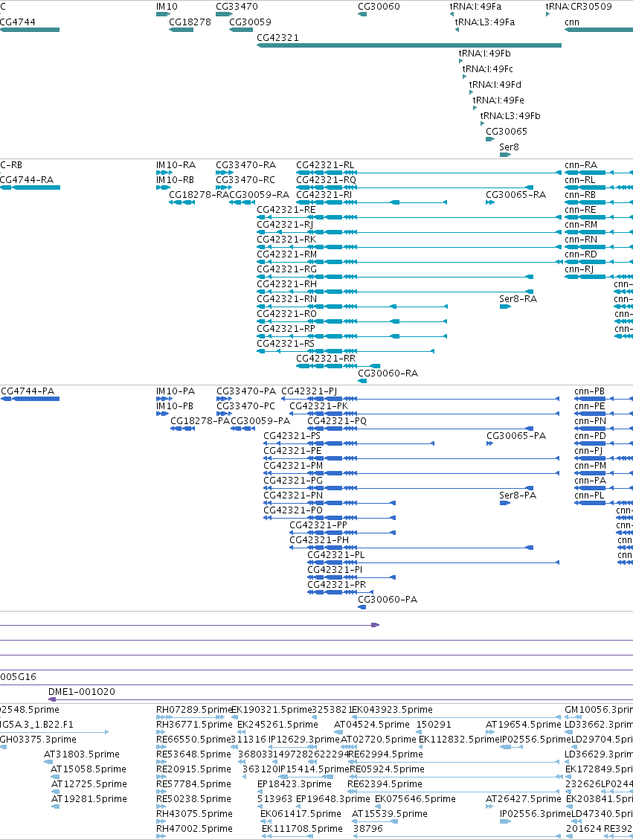Click transcript CG42321-RJ
Image resolution: width=633 pixels, height=840 pixels.
(x=285, y=225)
